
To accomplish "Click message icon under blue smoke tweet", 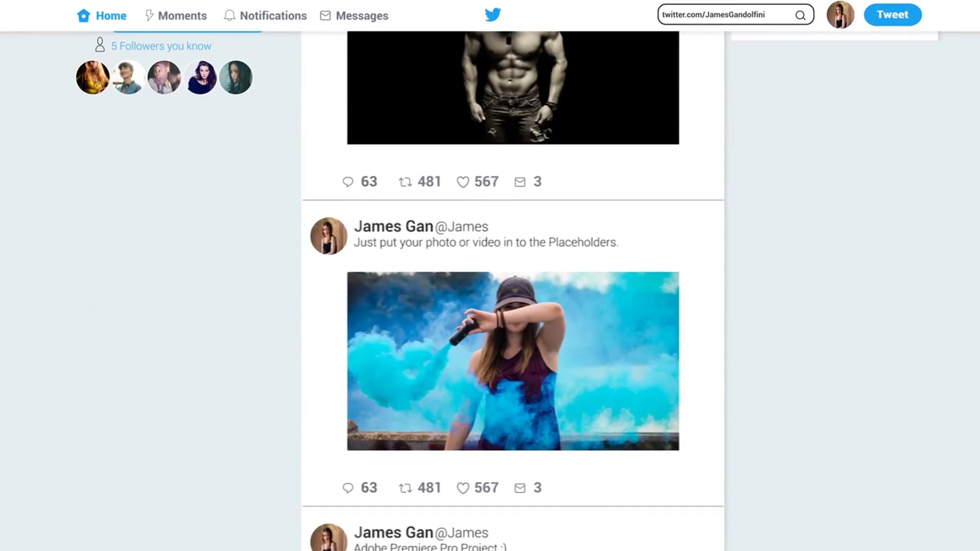I will tap(520, 488).
